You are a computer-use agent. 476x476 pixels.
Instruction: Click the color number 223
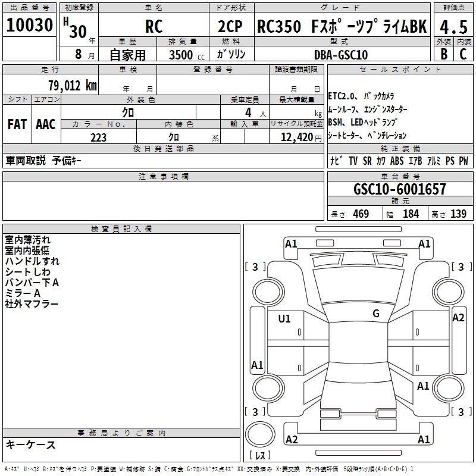tap(98, 137)
